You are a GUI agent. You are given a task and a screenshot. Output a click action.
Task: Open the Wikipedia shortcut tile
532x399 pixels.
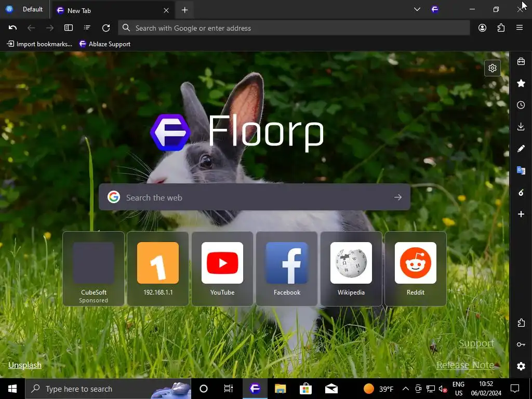point(351,269)
